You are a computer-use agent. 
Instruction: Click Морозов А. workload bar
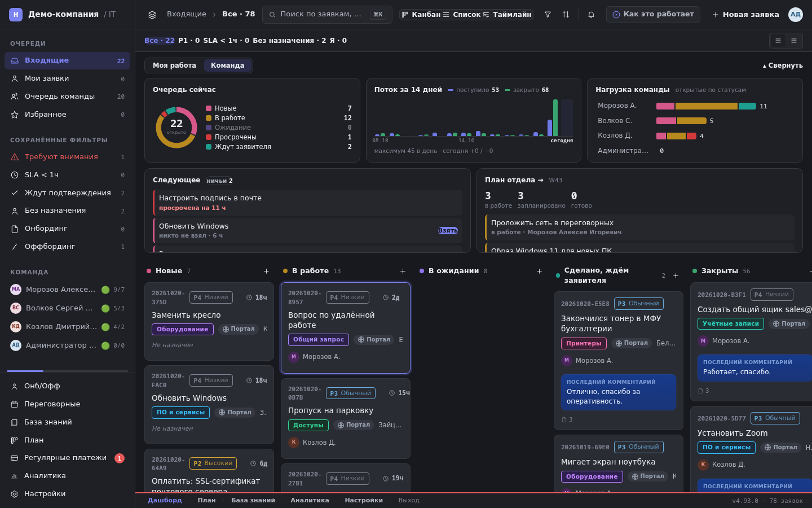tap(706, 106)
